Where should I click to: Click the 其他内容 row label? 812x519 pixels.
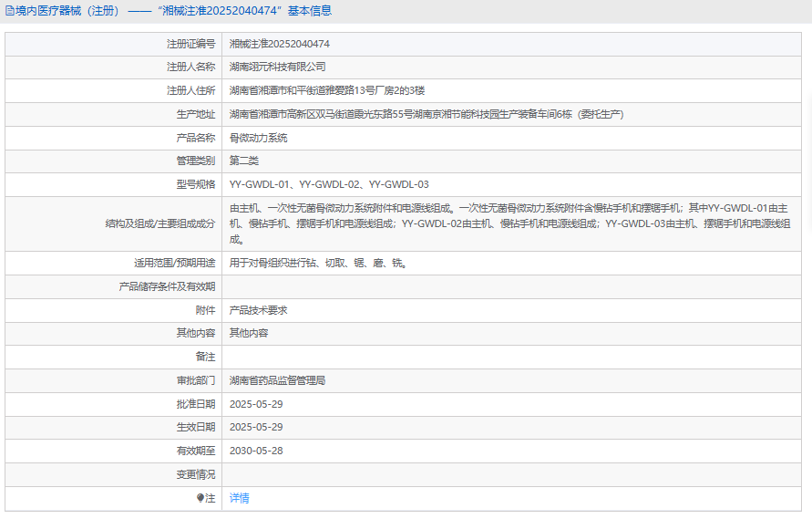(x=196, y=333)
